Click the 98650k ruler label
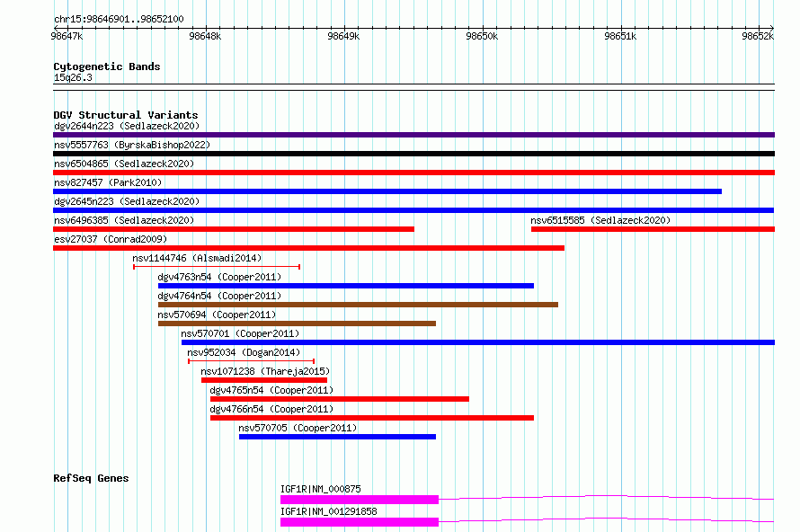 pyautogui.click(x=482, y=36)
